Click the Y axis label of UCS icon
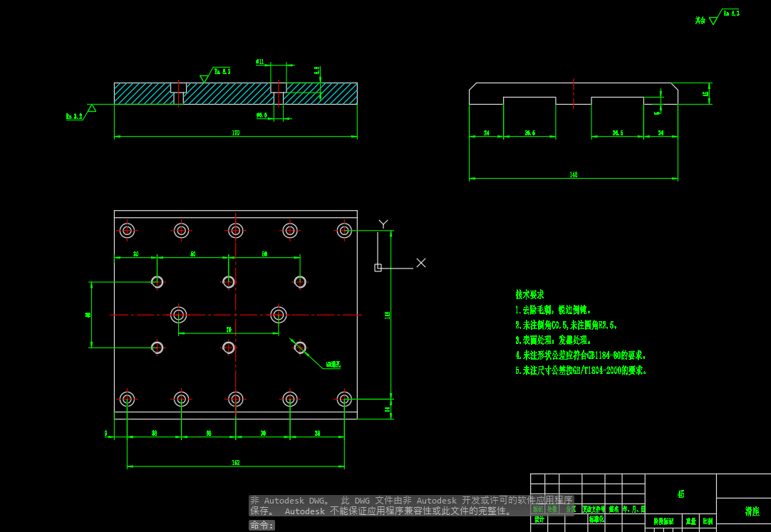771x532 pixels. click(x=383, y=224)
